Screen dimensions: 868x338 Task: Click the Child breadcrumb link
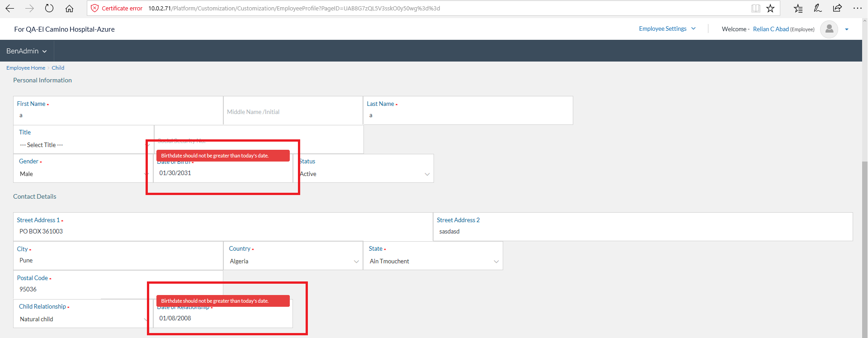(x=58, y=68)
